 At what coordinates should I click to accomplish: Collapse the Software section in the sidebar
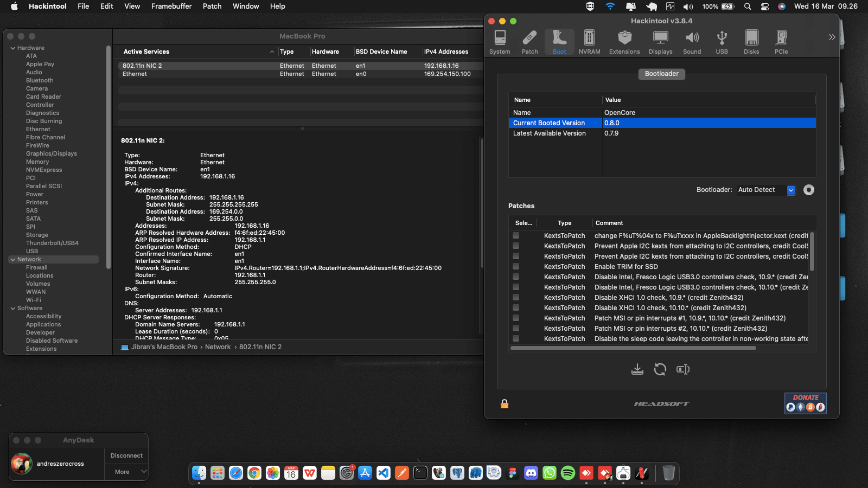tap(13, 308)
